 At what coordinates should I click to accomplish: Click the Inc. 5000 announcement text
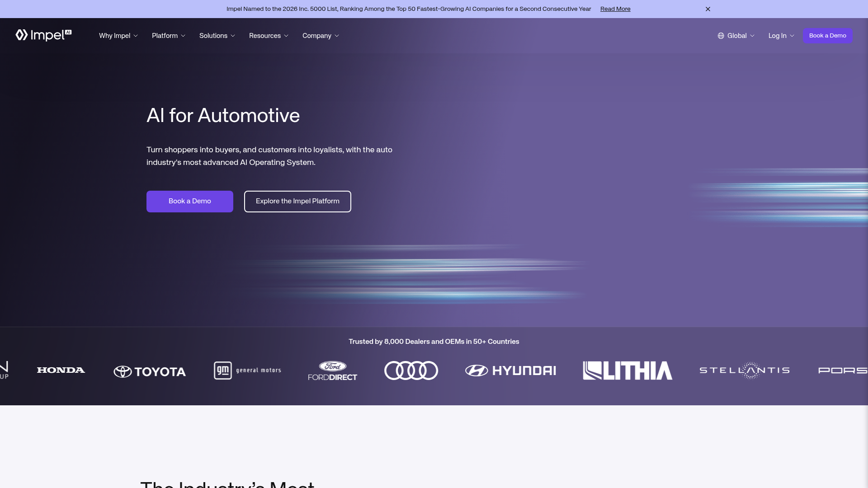pyautogui.click(x=409, y=9)
